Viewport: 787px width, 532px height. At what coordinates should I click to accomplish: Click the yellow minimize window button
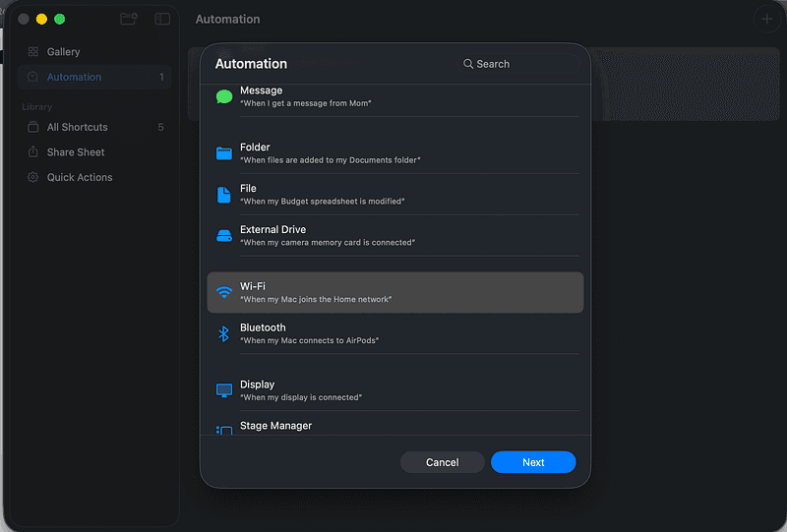(x=41, y=19)
